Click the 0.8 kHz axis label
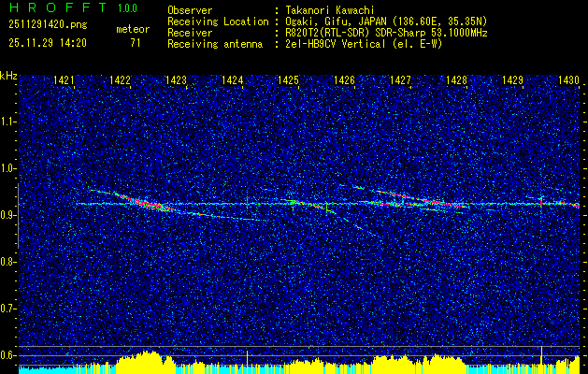 [7, 262]
